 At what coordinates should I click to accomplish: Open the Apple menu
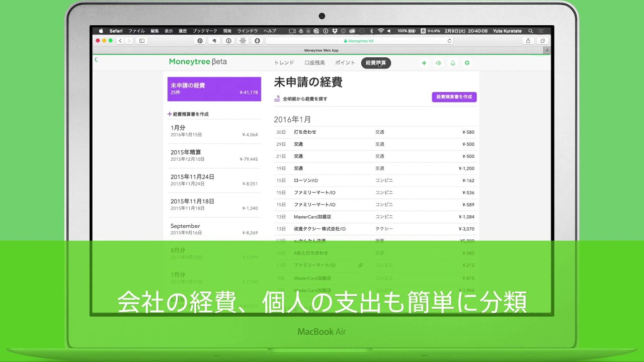click(x=101, y=31)
